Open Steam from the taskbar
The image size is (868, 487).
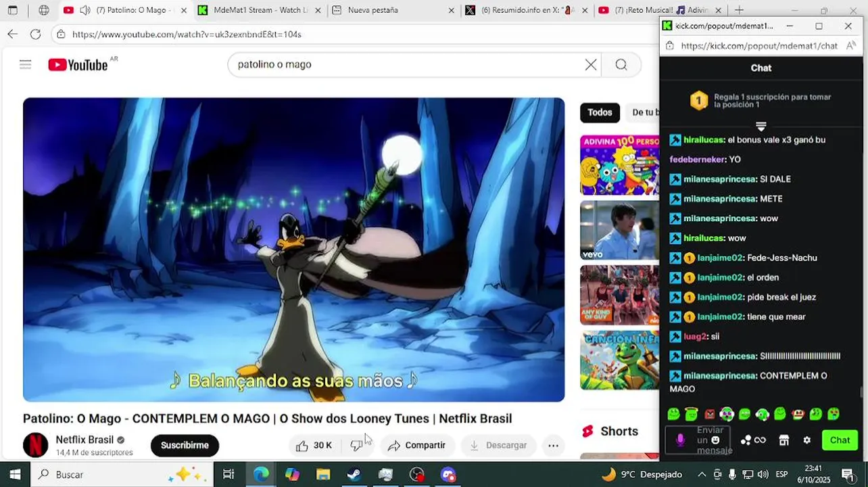click(354, 474)
